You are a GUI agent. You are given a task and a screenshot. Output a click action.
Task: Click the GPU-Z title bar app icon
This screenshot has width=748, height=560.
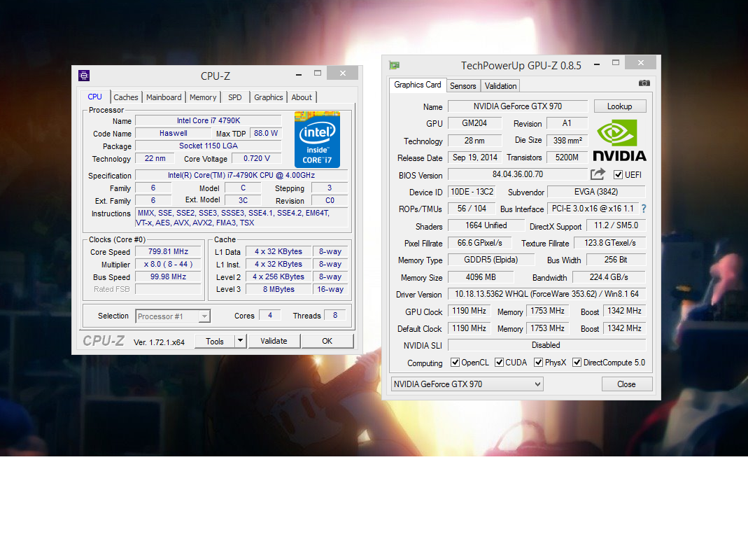tap(395, 65)
